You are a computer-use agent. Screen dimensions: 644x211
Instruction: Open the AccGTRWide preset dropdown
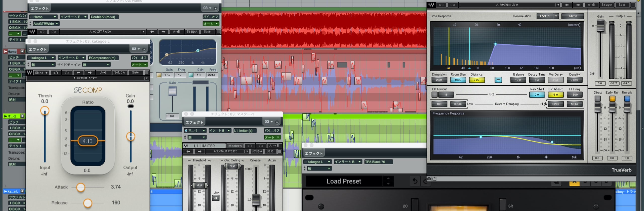pos(46,24)
